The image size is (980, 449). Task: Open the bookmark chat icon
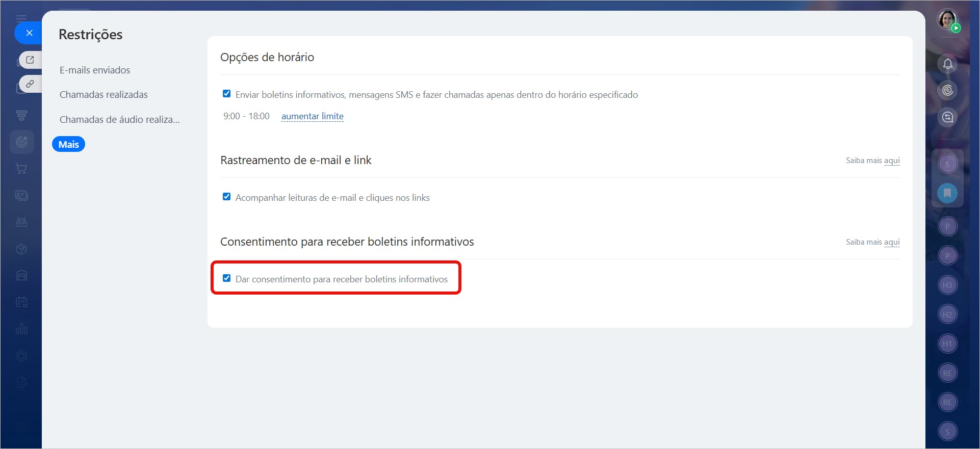[x=947, y=193]
